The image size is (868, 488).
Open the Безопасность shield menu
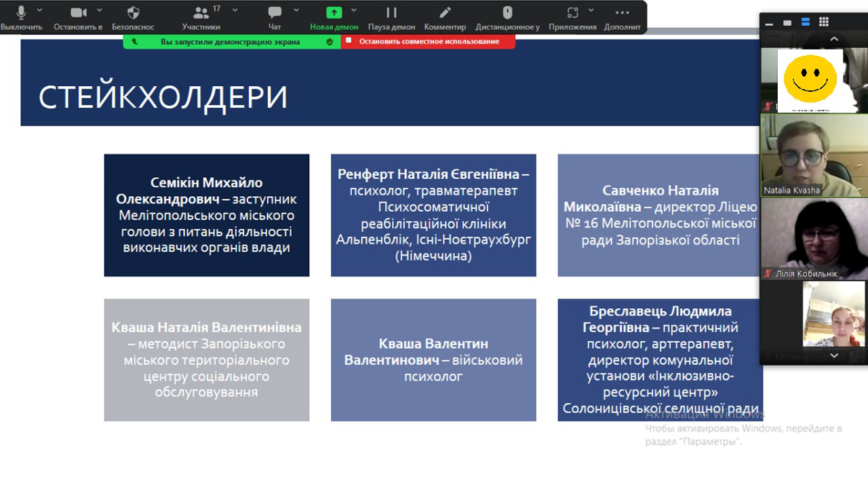[134, 16]
